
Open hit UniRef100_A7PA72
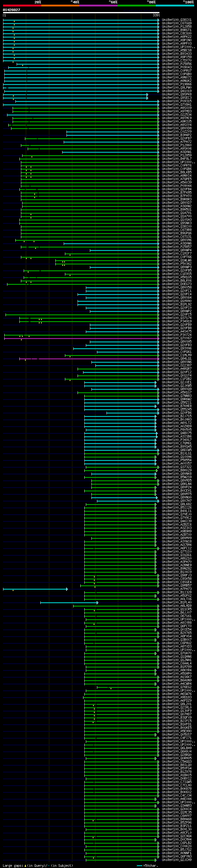[x=177, y=142]
